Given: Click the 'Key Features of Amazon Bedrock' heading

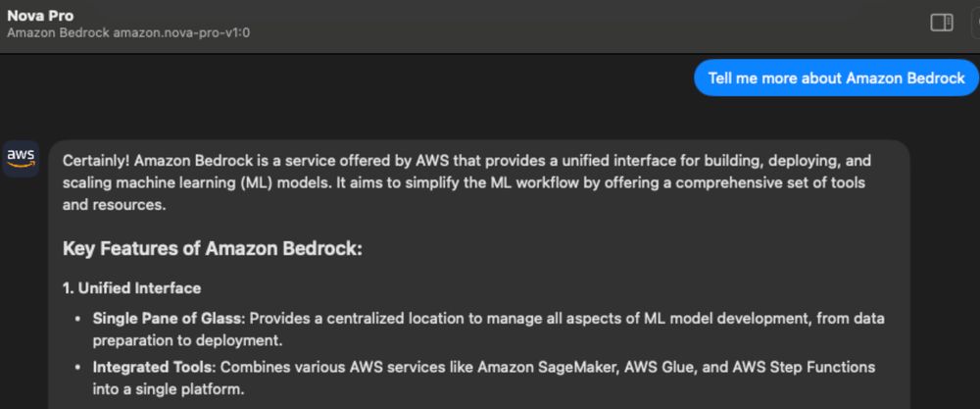Looking at the screenshot, I should pos(213,249).
